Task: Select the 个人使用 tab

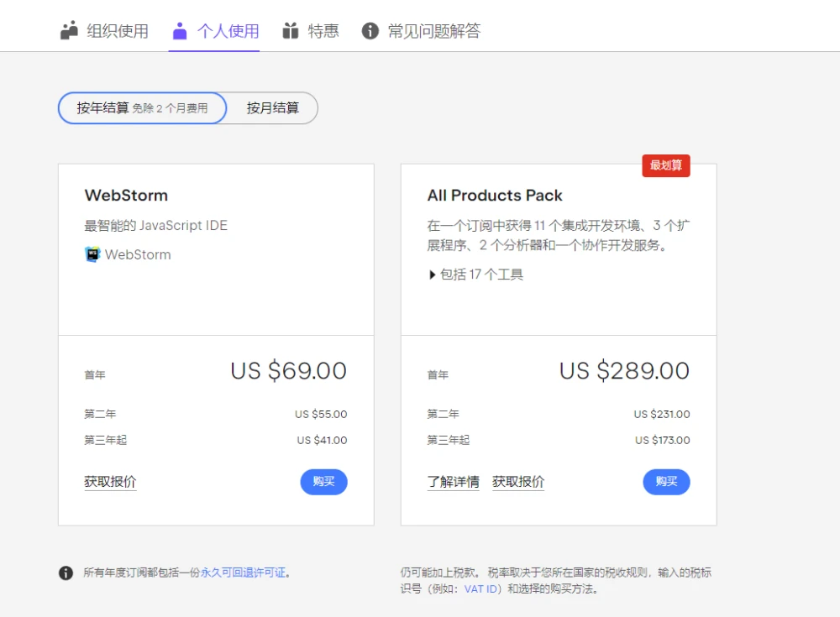Action: [x=215, y=30]
